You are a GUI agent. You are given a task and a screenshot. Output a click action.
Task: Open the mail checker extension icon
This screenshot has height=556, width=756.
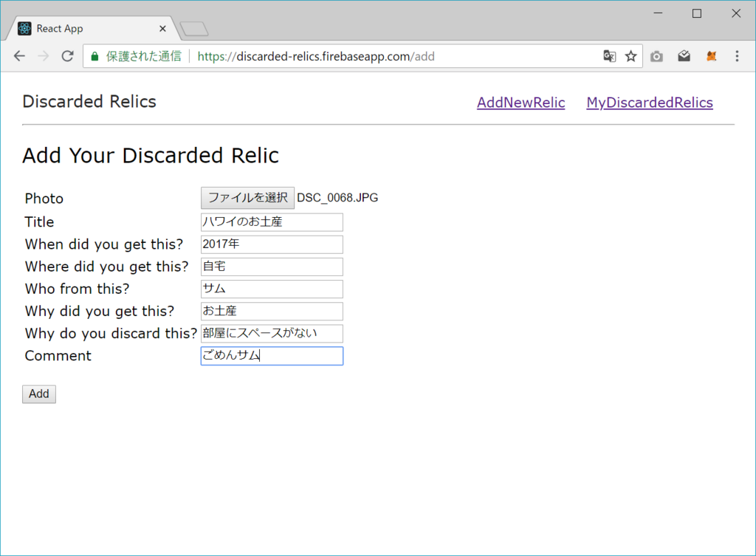click(x=684, y=56)
